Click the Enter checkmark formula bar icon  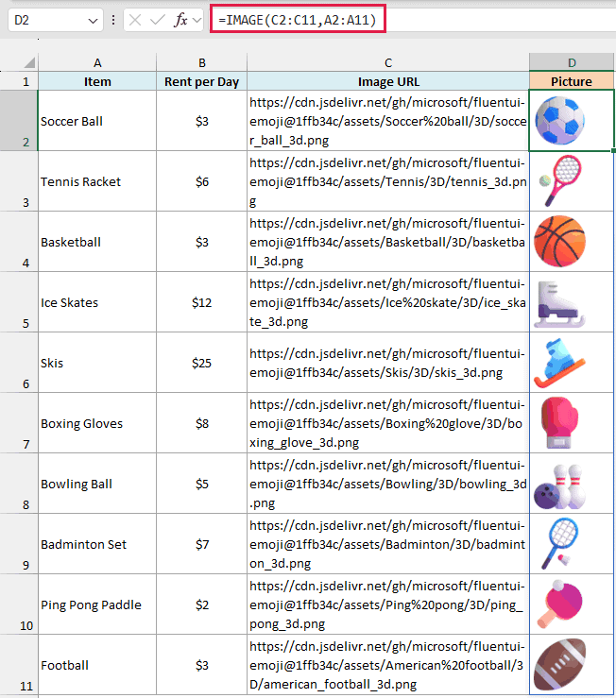coord(157,20)
